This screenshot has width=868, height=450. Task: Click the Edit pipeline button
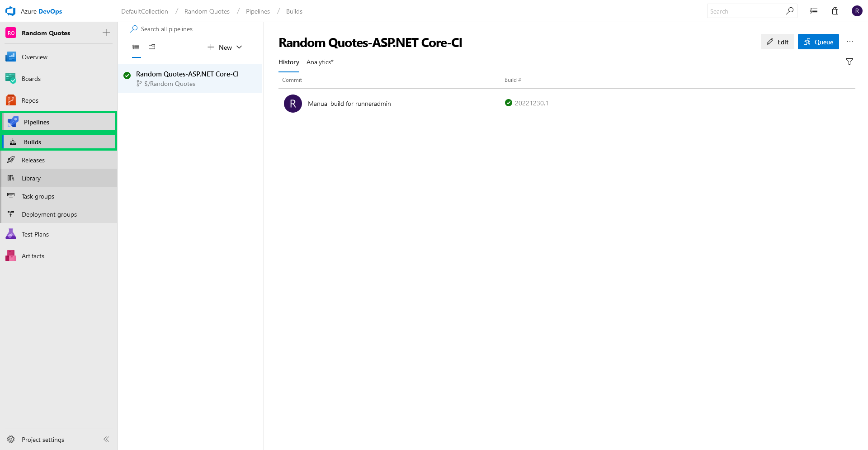778,42
